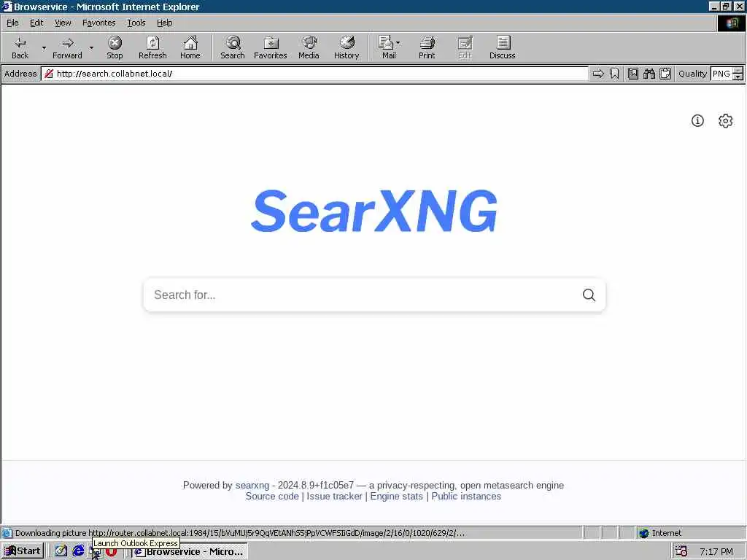This screenshot has height=560, width=747.
Task: Open the Forward history dropdown arrow
Action: 91,47
